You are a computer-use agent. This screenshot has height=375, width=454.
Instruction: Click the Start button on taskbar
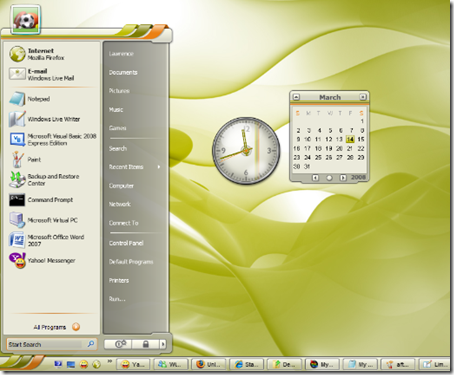[x=23, y=363]
